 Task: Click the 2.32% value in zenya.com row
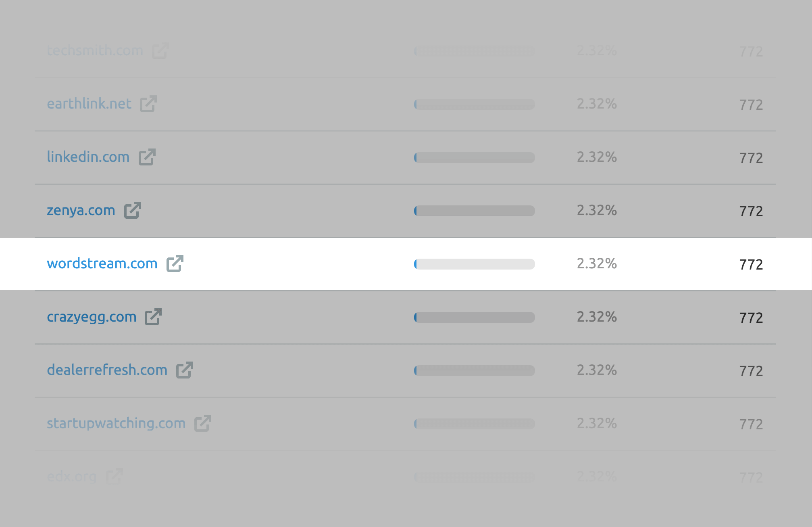coord(597,210)
